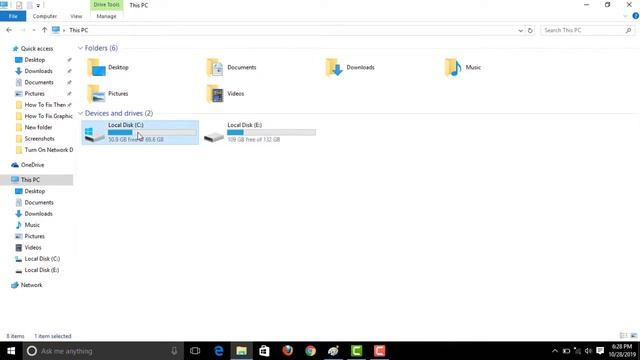The image size is (640, 360).
Task: Open the Desktop folder in Folders group
Action: [x=108, y=67]
